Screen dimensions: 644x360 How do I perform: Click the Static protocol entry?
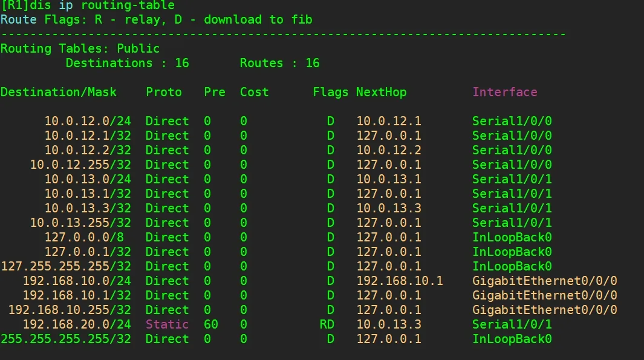pyautogui.click(x=167, y=324)
